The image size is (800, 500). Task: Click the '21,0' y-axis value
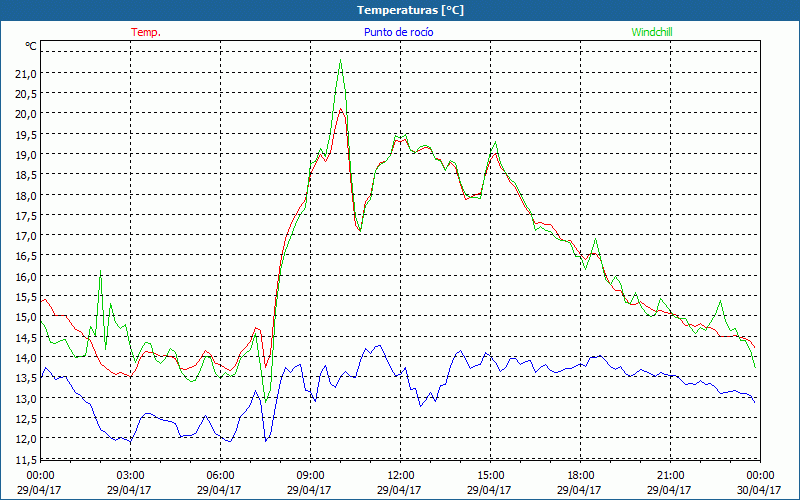[26, 73]
